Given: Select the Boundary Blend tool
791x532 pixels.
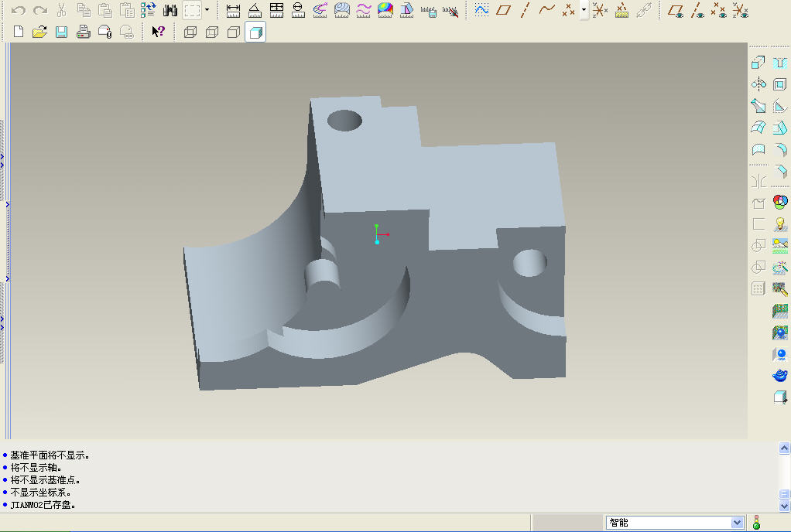Looking at the screenshot, I should tap(758, 128).
